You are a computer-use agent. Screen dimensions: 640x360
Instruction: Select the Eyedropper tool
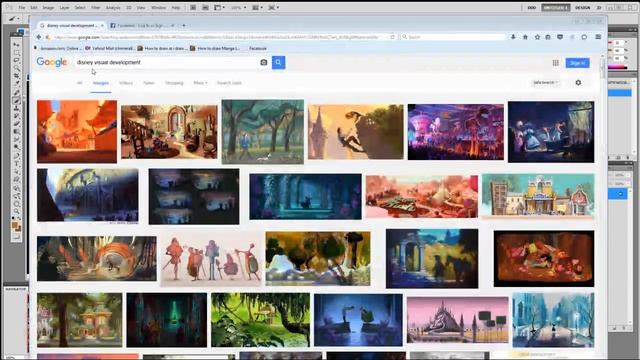point(16,84)
